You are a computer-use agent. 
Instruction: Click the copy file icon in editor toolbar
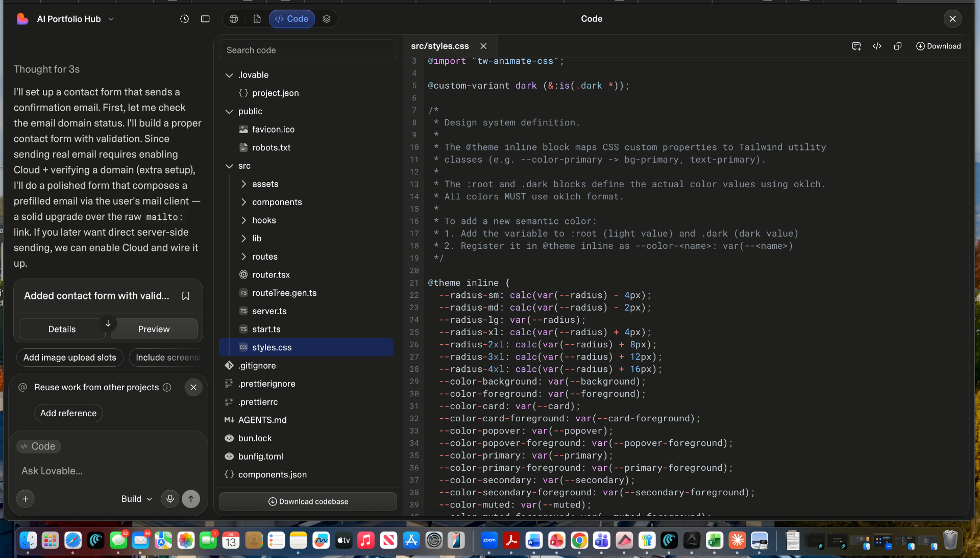pyautogui.click(x=898, y=46)
